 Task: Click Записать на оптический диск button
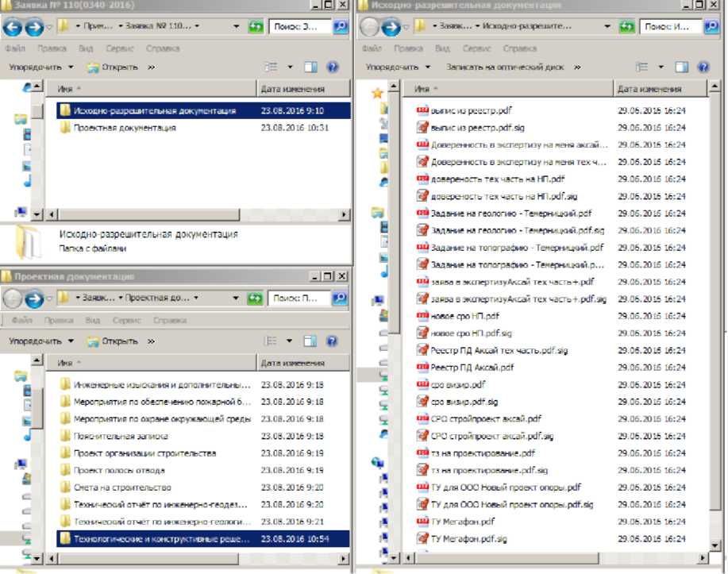pos(504,67)
